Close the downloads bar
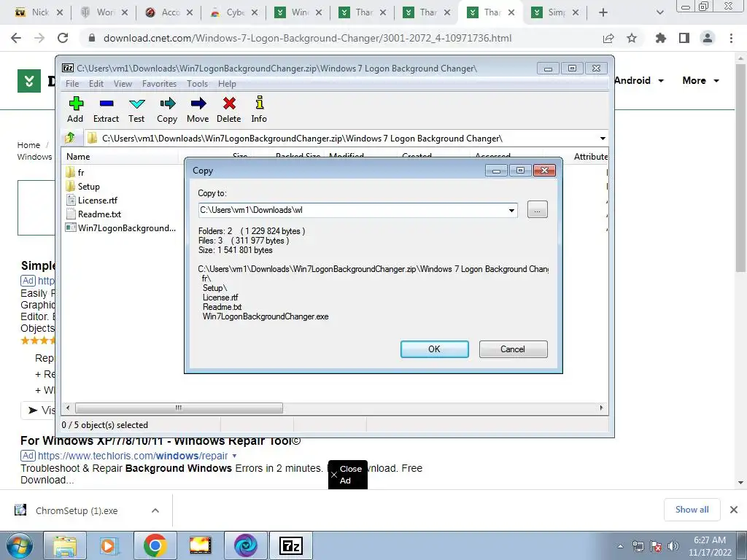The image size is (747, 560). 734,510
